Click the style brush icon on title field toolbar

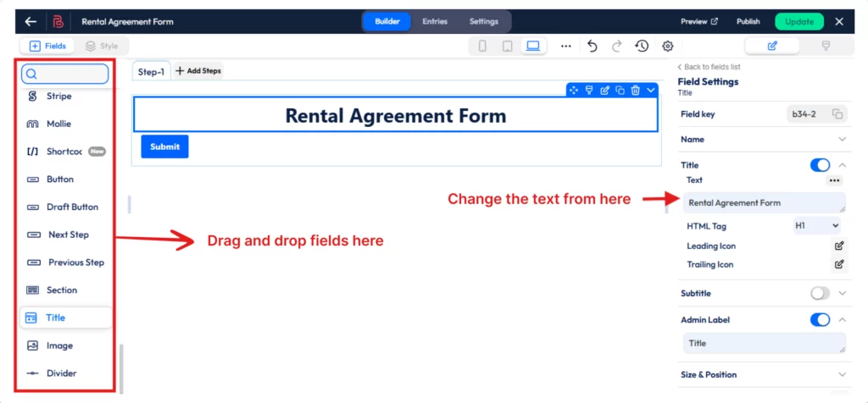pos(589,90)
